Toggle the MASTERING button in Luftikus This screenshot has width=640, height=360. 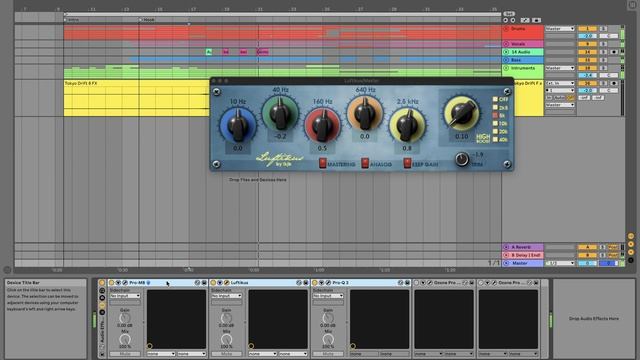click(x=322, y=163)
